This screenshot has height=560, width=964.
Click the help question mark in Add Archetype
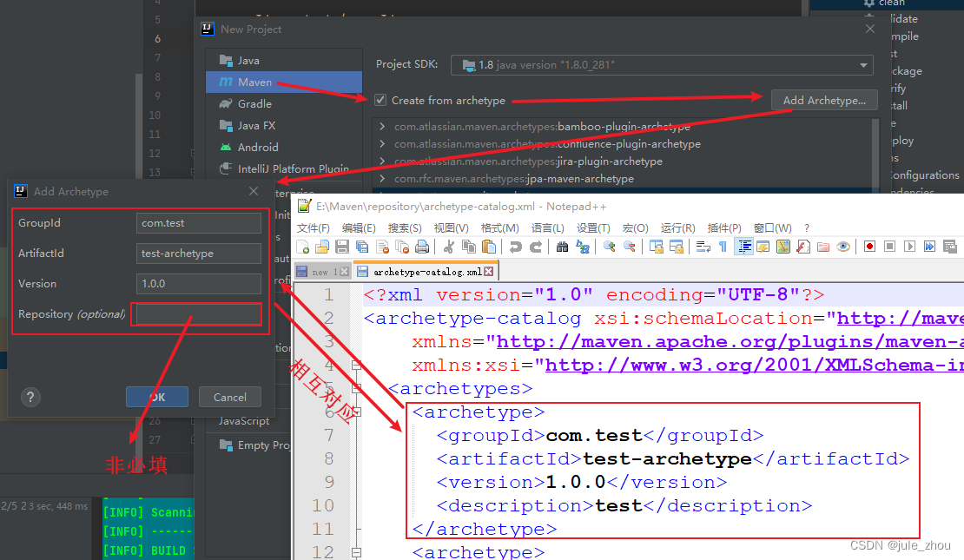pyautogui.click(x=30, y=397)
